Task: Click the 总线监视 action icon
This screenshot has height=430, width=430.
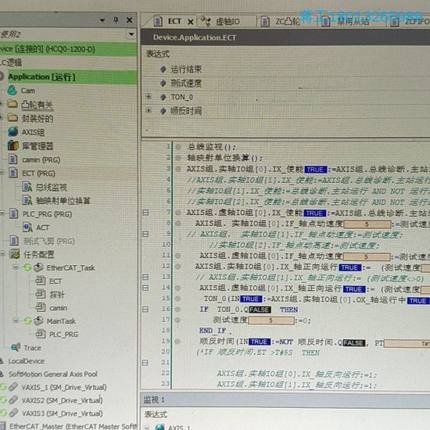Action: pos(27,187)
